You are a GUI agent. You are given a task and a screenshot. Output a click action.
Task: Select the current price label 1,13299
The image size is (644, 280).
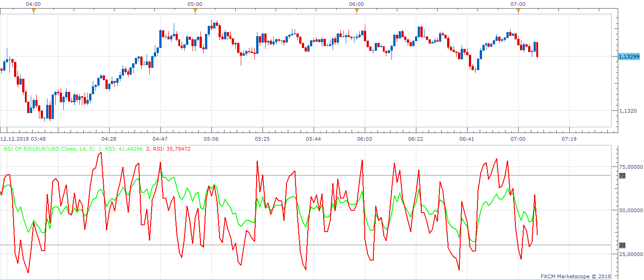(x=629, y=57)
